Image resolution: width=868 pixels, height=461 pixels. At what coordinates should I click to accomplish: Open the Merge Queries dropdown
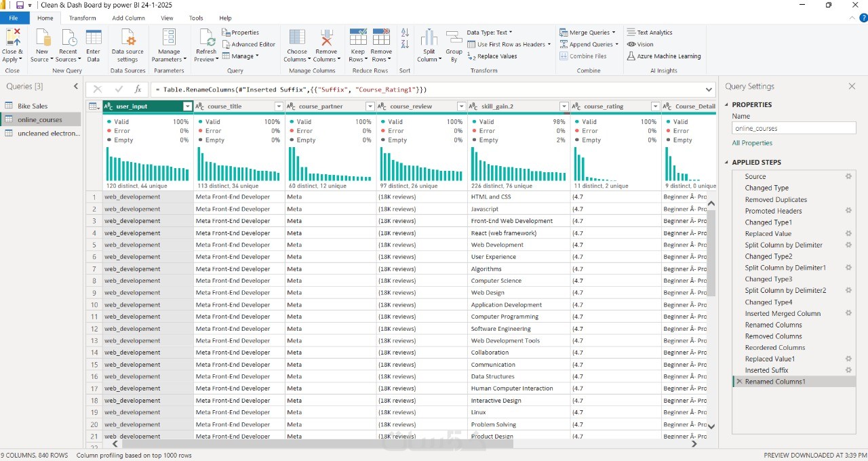(587, 33)
